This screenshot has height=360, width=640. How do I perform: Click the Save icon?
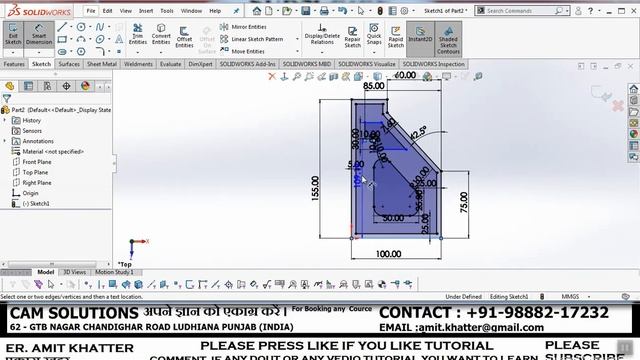pos(305,11)
